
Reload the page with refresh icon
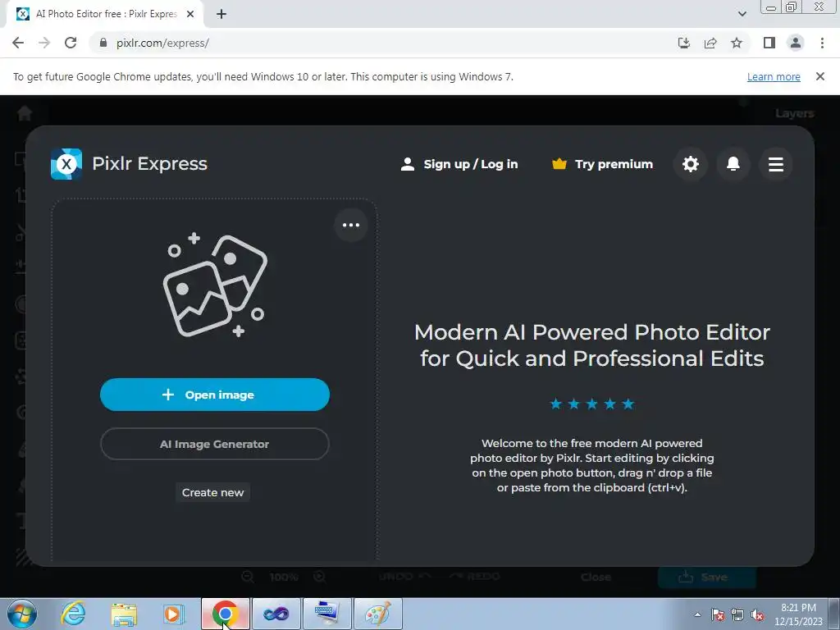[71, 43]
